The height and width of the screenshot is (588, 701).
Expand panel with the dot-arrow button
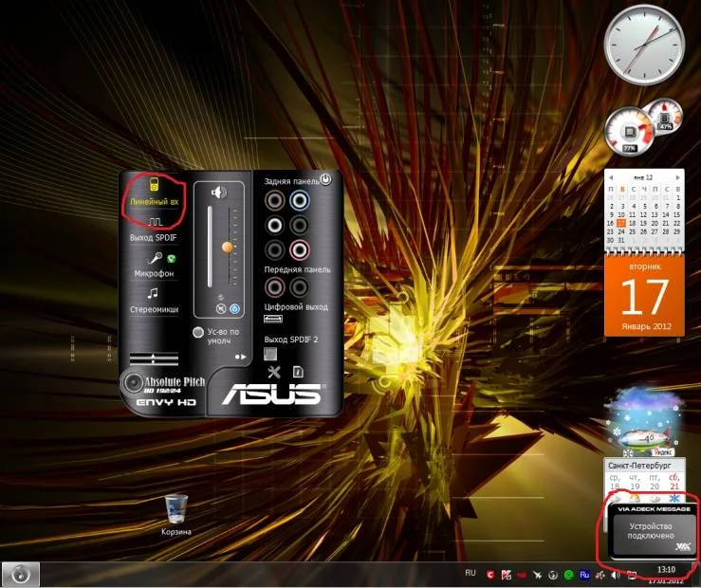pos(241,357)
